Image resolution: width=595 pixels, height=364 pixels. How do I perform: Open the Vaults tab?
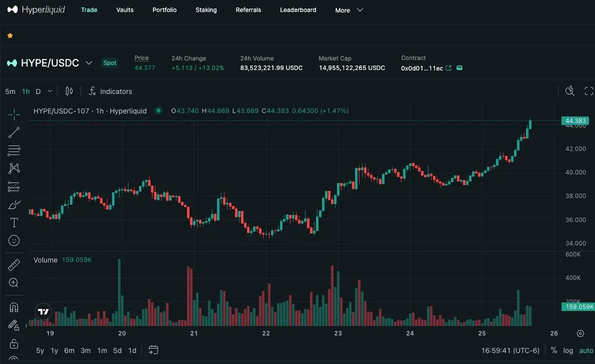click(x=125, y=10)
